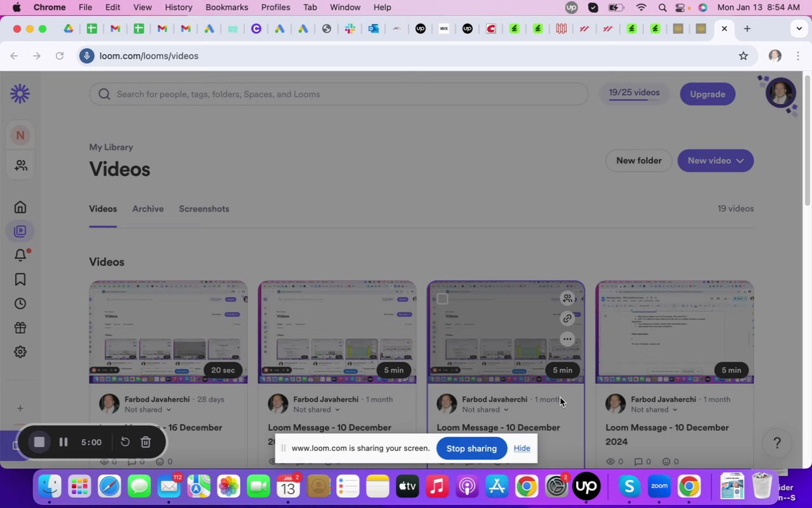Restart the Loom recording

click(x=125, y=442)
